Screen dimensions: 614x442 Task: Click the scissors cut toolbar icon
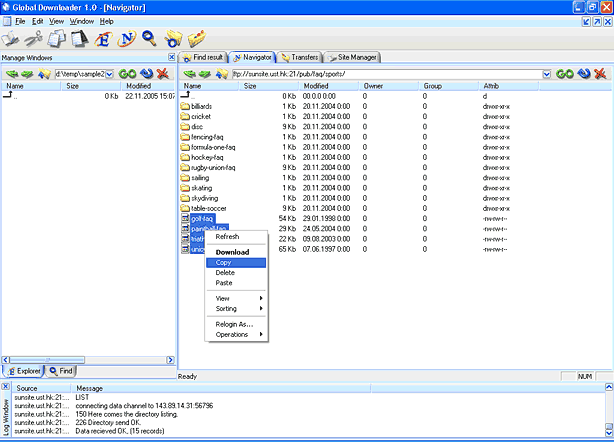34,39
